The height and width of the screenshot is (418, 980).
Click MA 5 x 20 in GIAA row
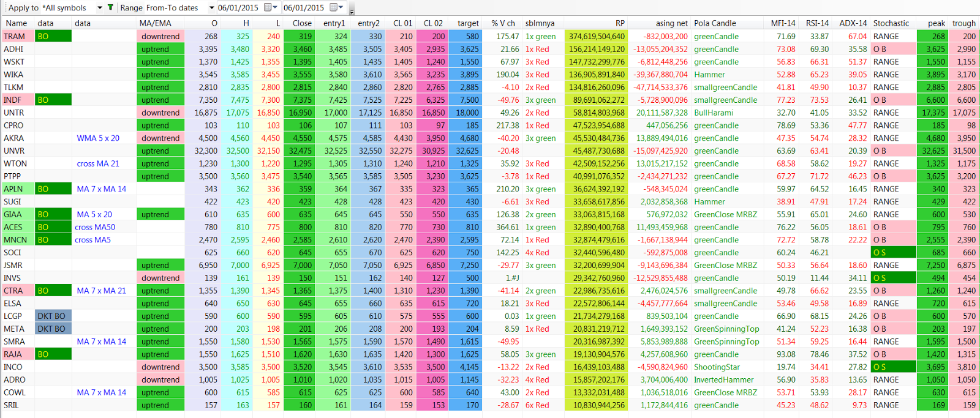click(x=94, y=214)
